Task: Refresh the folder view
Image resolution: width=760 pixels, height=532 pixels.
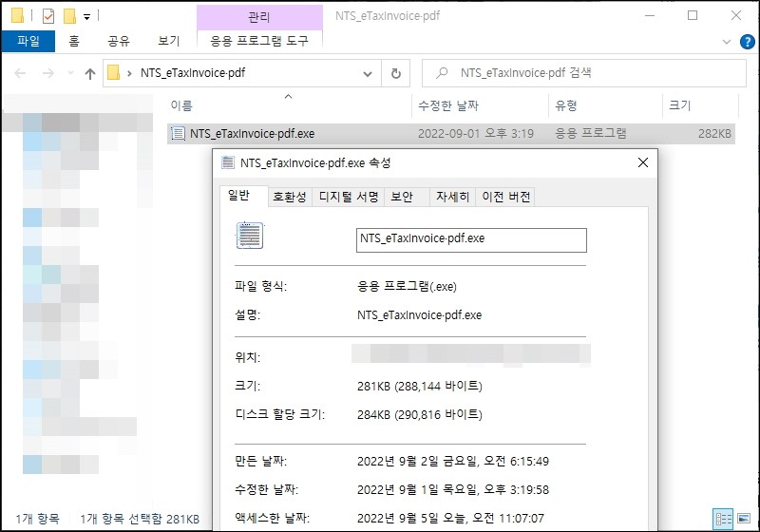Action: point(395,74)
